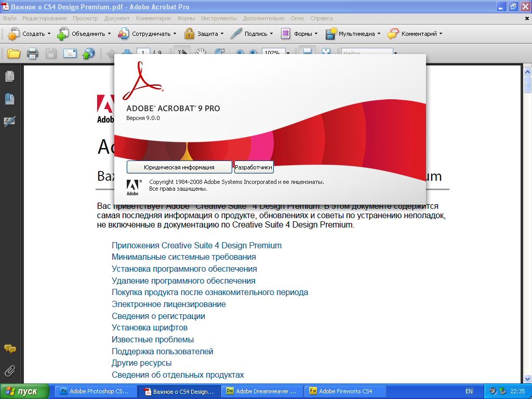Click the 22:35 clock in system tray
Screen dimensions: 532x399
tap(517, 391)
